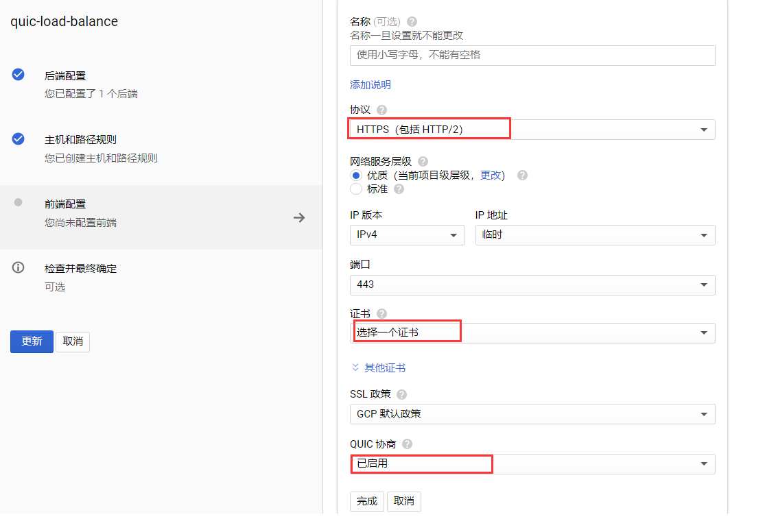Open help icon next to QUIC 协商
This screenshot has width=765, height=532.
(x=407, y=444)
